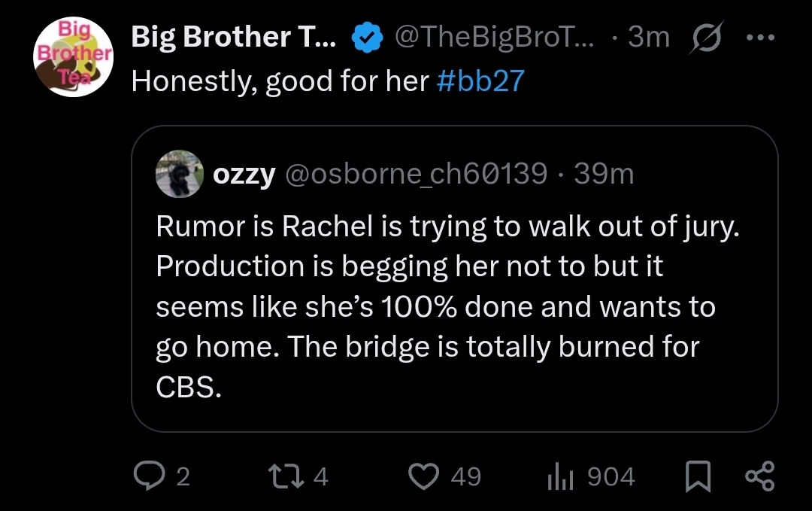Tap the ozzy avatar in quoted post

(x=179, y=174)
